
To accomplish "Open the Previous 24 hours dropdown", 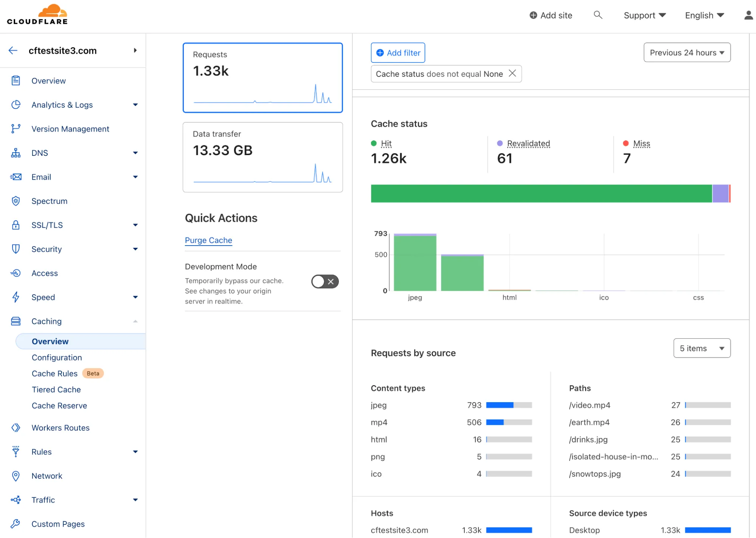I will pos(686,53).
